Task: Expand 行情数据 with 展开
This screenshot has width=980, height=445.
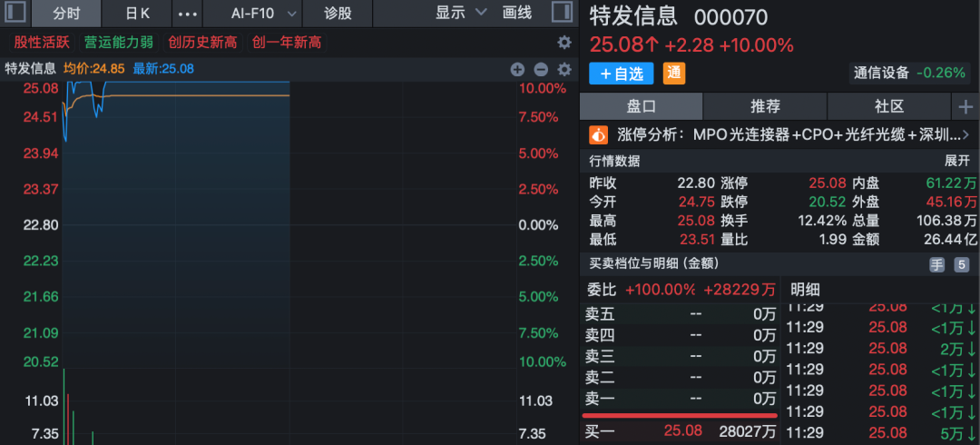Action: click(x=957, y=162)
